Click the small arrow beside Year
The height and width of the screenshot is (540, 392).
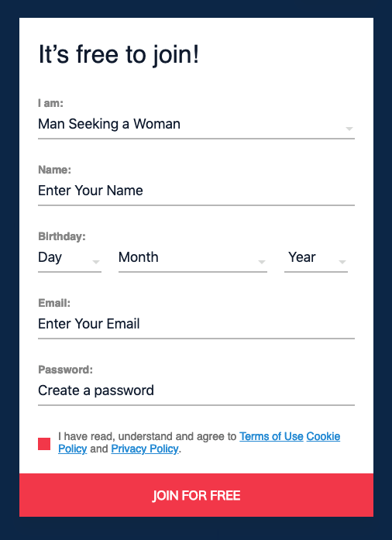pos(342,262)
